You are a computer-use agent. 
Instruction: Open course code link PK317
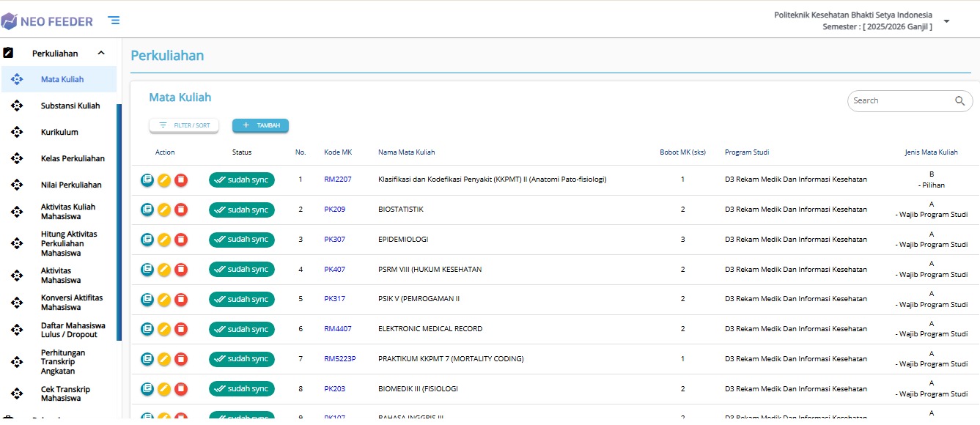click(x=334, y=299)
